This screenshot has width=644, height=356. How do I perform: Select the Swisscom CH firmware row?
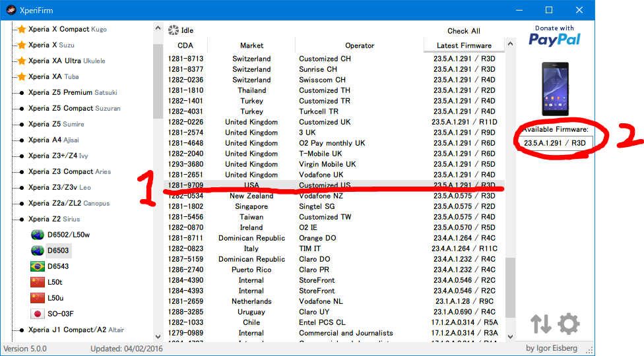coord(334,80)
